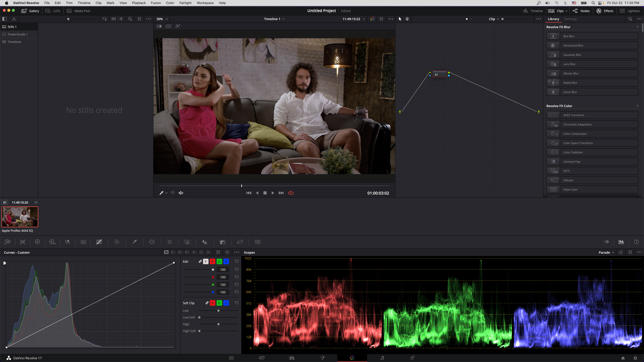Open the Power Window palette

coord(152,242)
